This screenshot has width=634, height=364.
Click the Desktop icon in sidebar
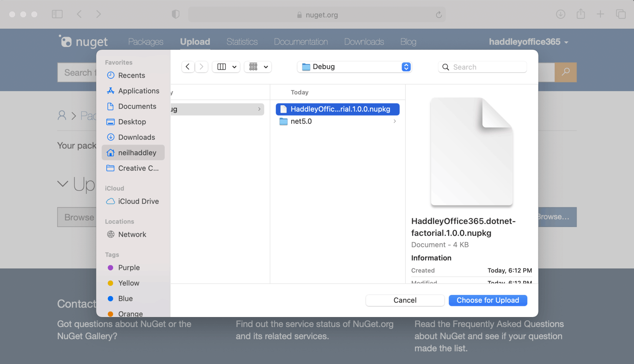click(x=111, y=122)
